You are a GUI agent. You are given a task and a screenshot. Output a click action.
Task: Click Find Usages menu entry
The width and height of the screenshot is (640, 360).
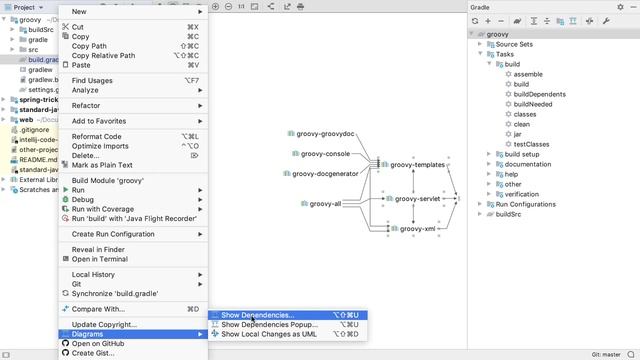[133, 81]
